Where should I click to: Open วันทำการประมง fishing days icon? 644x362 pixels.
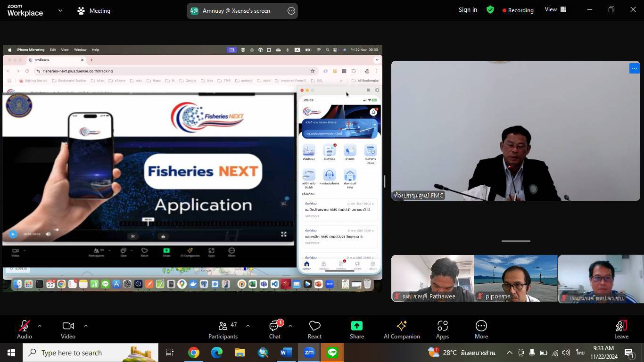click(x=371, y=154)
